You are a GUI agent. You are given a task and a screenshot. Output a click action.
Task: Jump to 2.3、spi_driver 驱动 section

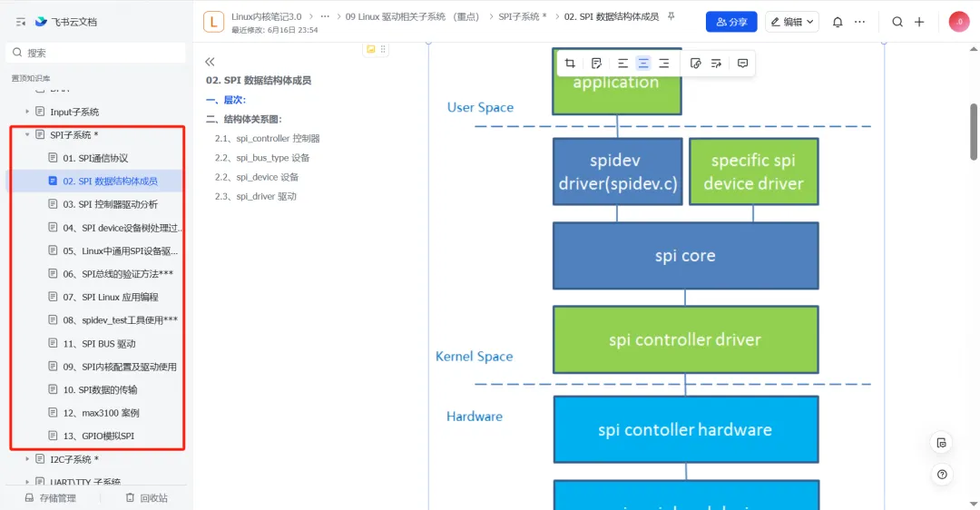[x=256, y=196]
